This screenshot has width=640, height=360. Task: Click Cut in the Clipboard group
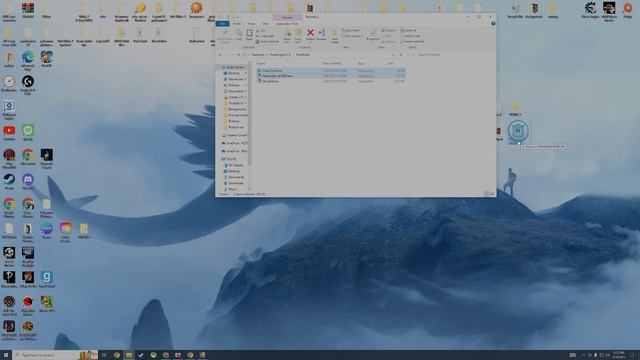coord(261,30)
